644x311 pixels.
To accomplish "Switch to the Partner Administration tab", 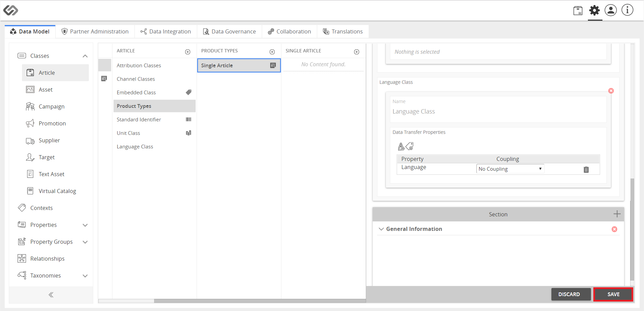I will [95, 31].
